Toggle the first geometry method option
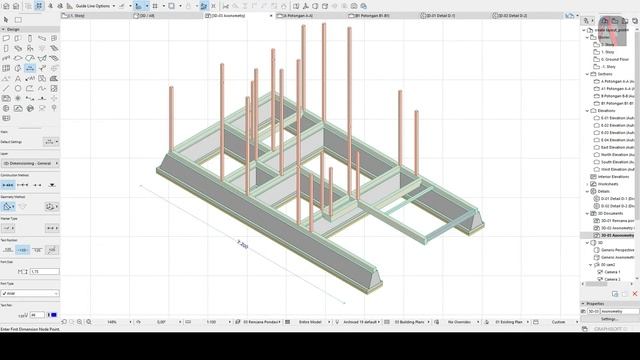640x360 pixels. coord(8,207)
